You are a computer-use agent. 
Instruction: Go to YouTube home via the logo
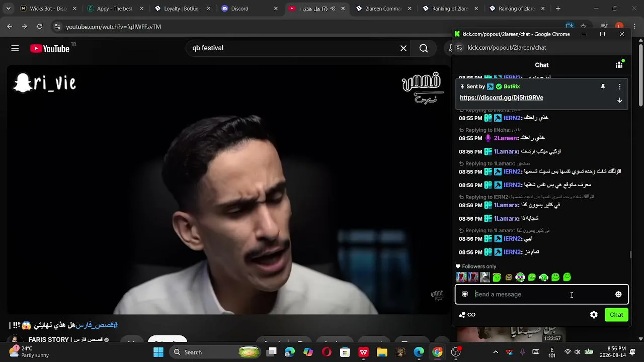tap(50, 48)
